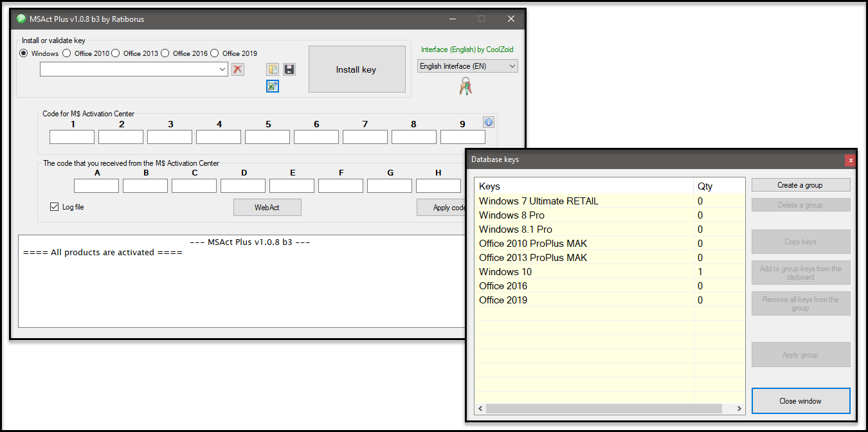Click the Qty column header
868x432 pixels.
719,186
